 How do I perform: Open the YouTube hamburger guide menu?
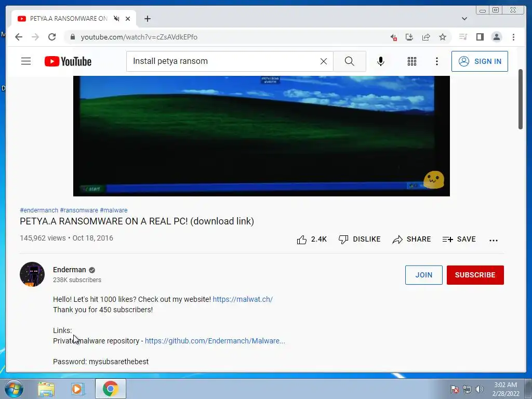coord(26,61)
